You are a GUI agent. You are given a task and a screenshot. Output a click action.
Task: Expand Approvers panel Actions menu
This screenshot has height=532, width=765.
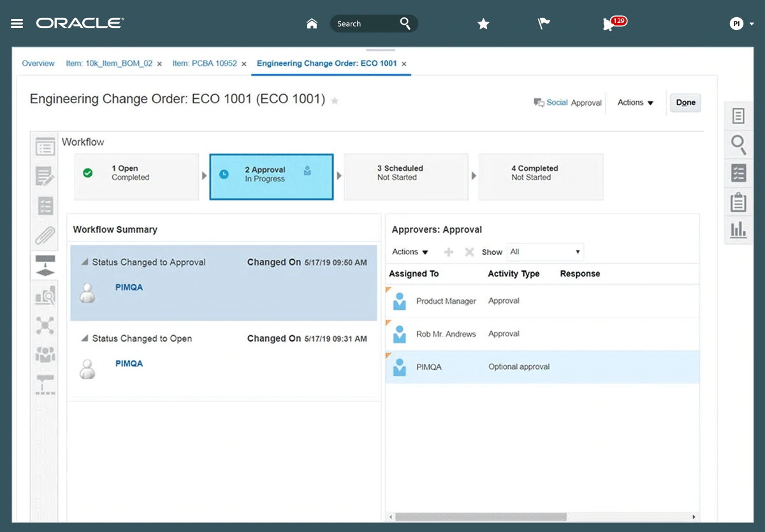(x=410, y=252)
